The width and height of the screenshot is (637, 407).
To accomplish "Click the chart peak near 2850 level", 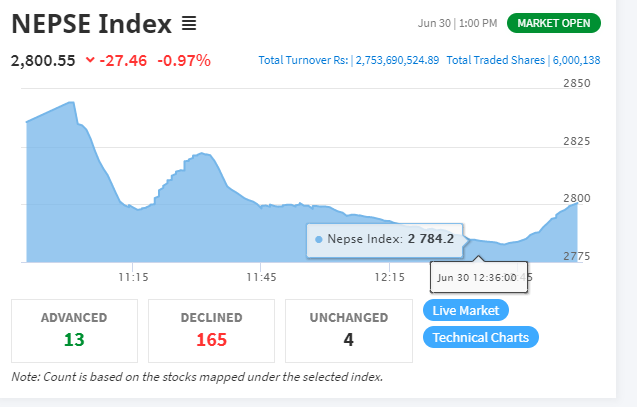I will [x=71, y=102].
